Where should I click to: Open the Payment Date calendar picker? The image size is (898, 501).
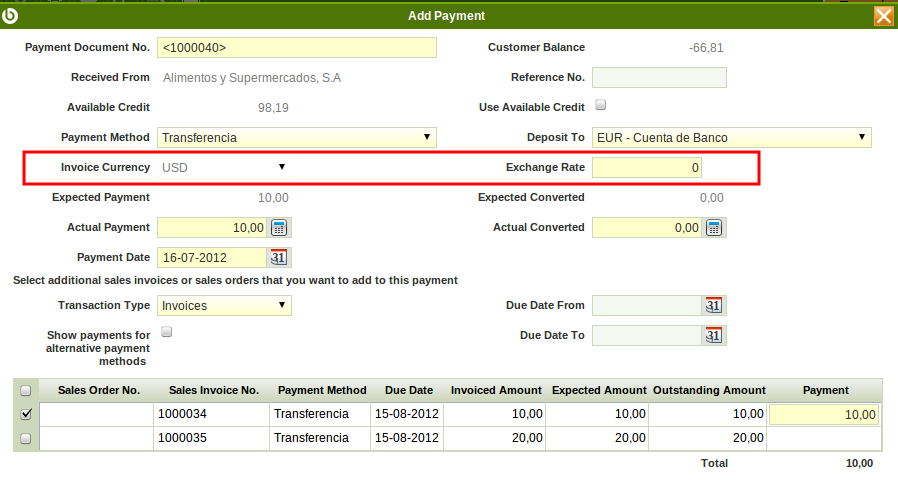click(279, 257)
